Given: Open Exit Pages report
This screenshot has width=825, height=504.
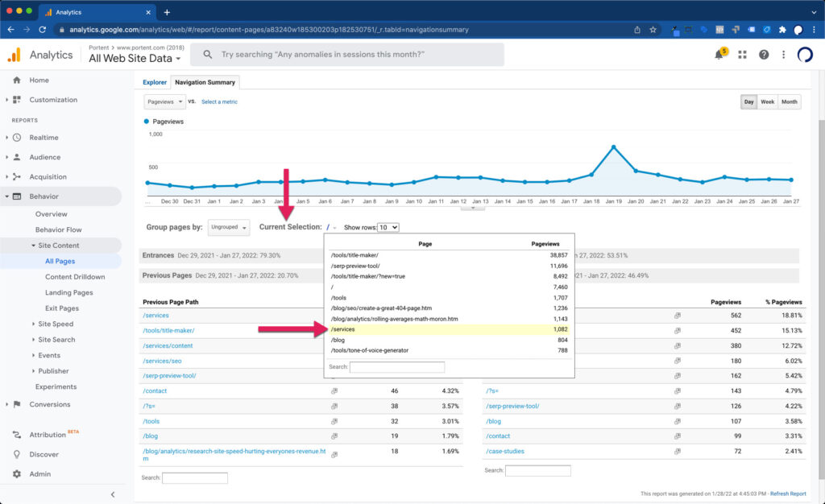Looking at the screenshot, I should 61,308.
